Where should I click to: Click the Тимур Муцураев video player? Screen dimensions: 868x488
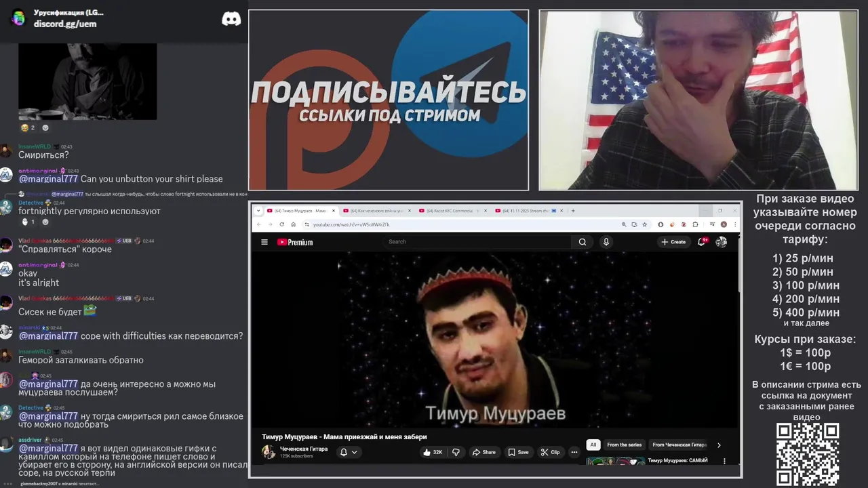tap(495, 340)
